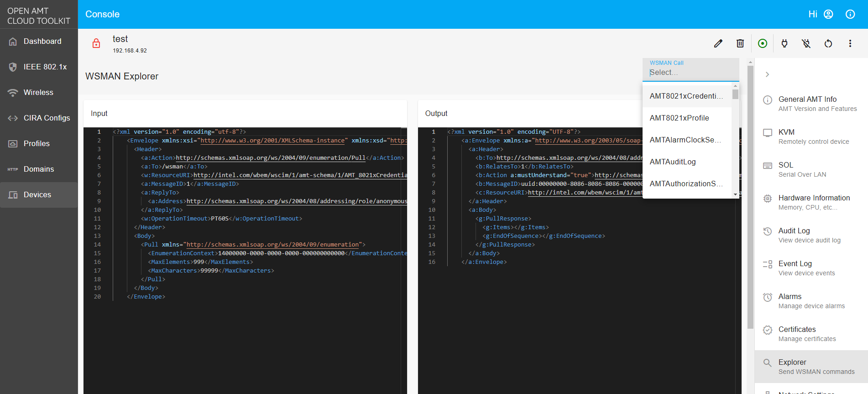Open the three-dot more options menu
This screenshot has height=394, width=868.
pyautogui.click(x=850, y=43)
